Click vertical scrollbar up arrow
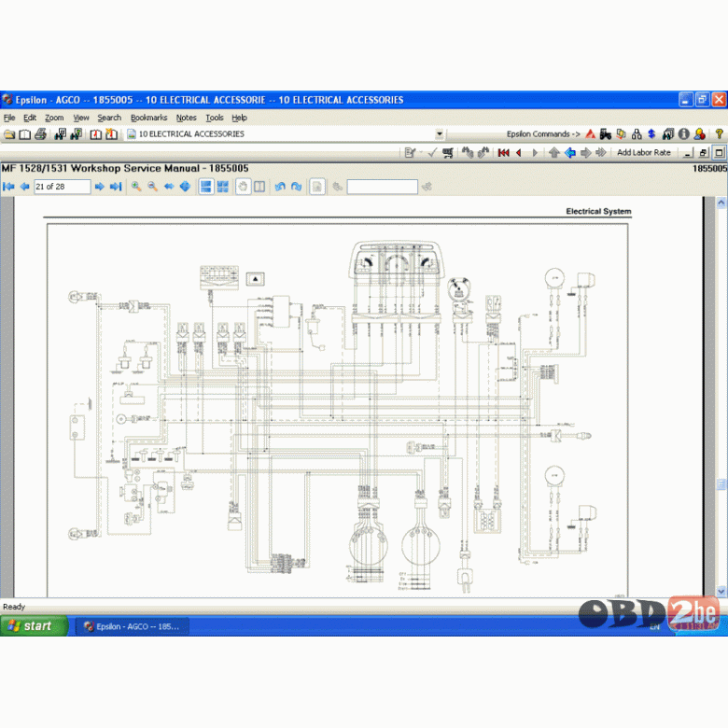This screenshot has height=728, width=728. click(721, 203)
